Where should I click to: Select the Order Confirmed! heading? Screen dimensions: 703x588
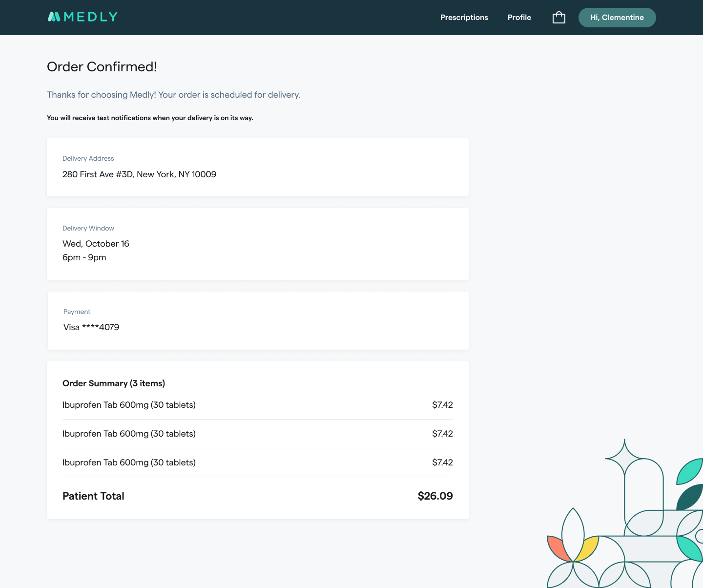point(102,67)
